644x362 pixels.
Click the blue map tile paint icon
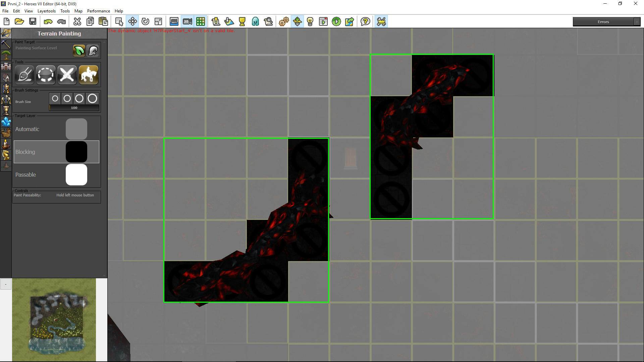[229, 22]
